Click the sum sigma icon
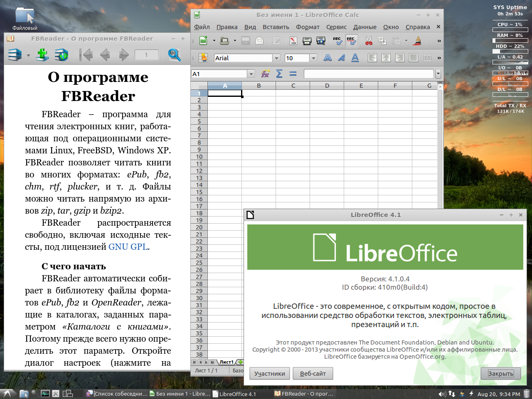Image resolution: width=532 pixels, height=399 pixels. coord(279,74)
